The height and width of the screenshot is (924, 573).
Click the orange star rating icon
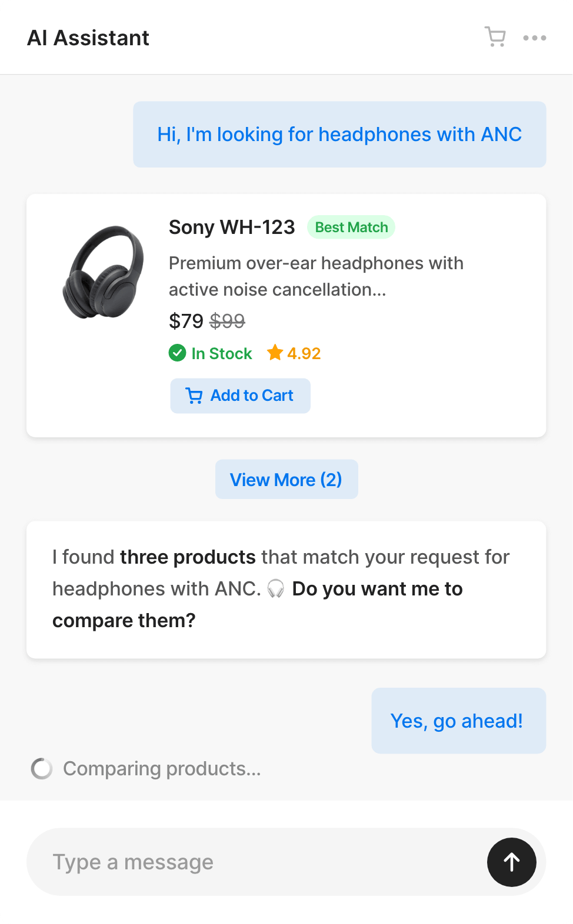coord(275,353)
